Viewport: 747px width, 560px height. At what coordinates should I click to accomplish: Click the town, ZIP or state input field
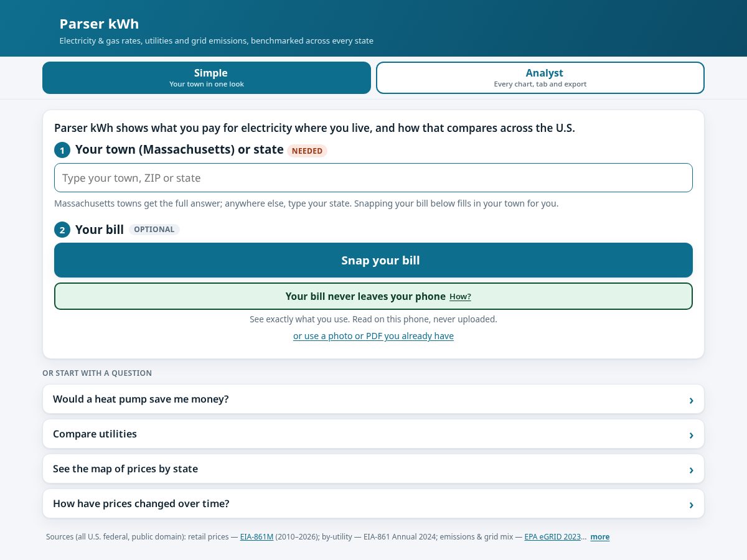(x=374, y=178)
